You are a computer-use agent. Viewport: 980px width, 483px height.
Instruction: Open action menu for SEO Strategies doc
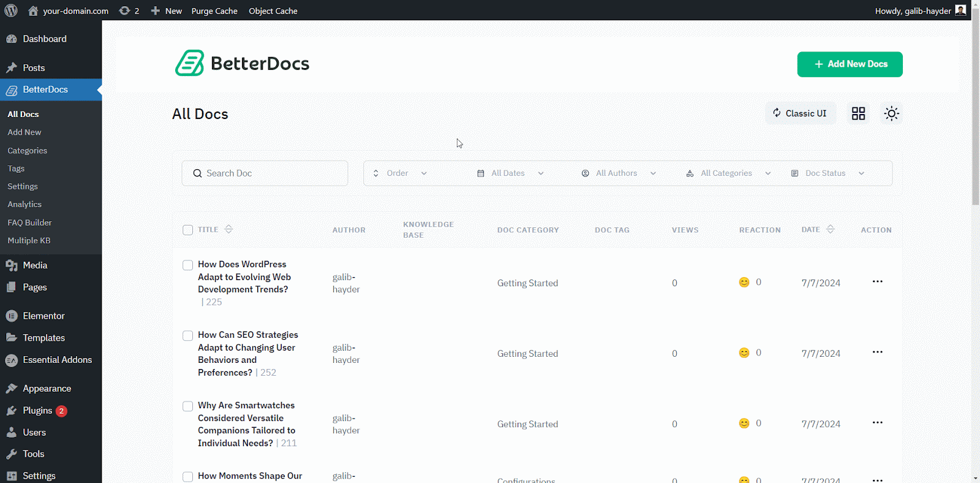877,352
